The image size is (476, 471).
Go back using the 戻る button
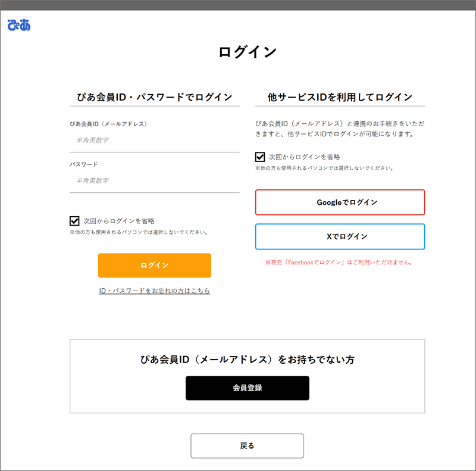coord(247,446)
